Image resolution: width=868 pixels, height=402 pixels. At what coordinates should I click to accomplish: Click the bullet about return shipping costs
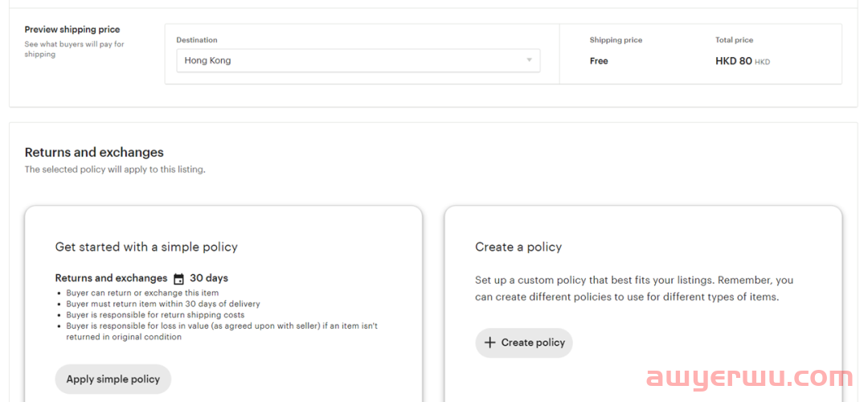[x=155, y=315]
